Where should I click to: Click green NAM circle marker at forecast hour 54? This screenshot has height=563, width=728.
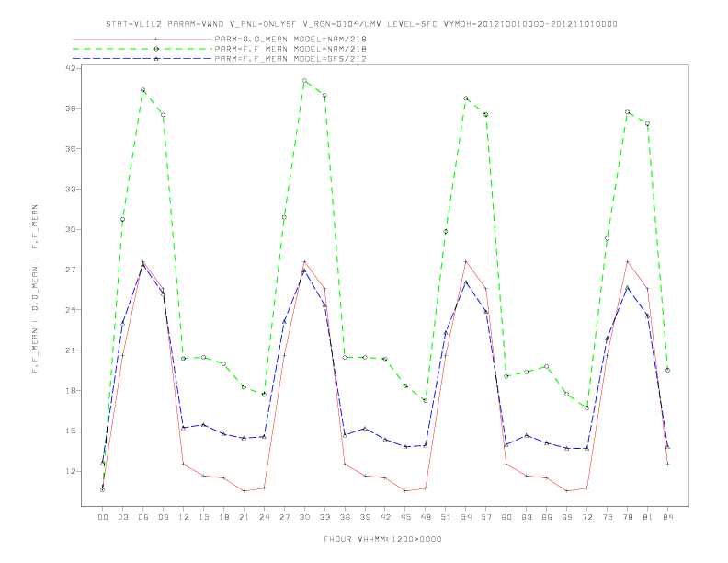[466, 98]
